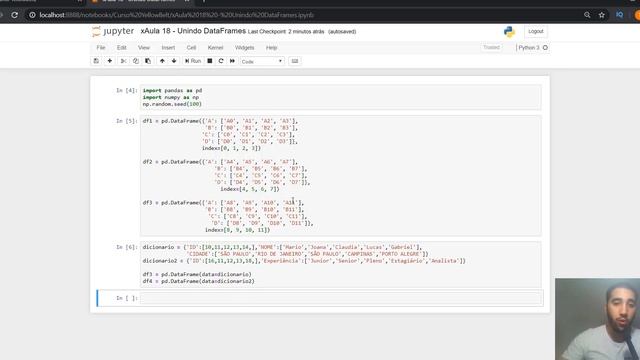This screenshot has width=640, height=360.
Task: Click the Trusted notebook indicator
Action: [491, 47]
